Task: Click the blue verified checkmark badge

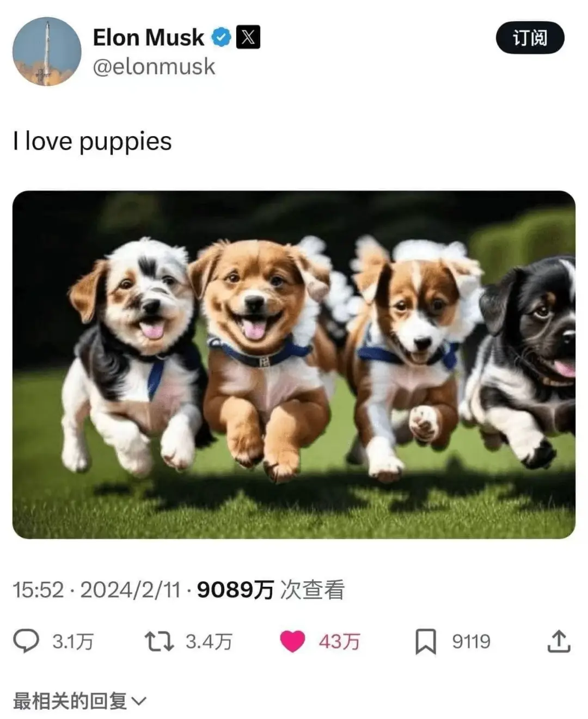Action: [x=221, y=38]
